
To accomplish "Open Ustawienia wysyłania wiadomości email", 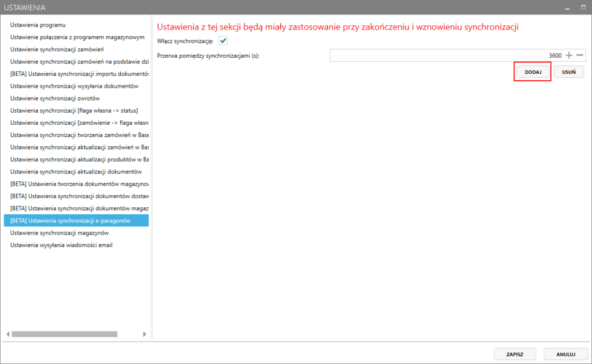I will point(61,245).
